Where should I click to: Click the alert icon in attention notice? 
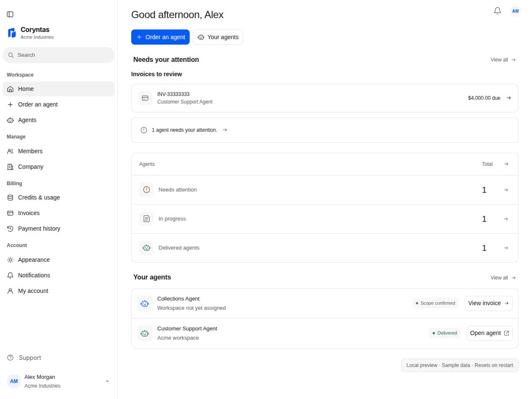[144, 130]
